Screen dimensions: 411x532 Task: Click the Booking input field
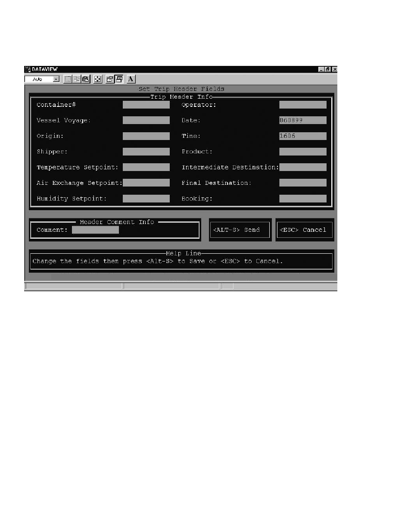tap(303, 199)
